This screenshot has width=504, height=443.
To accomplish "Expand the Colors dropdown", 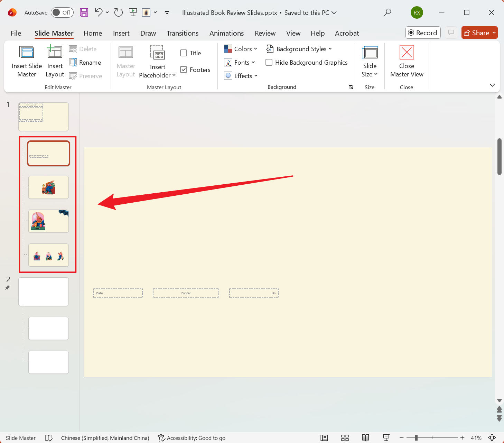I will click(241, 49).
